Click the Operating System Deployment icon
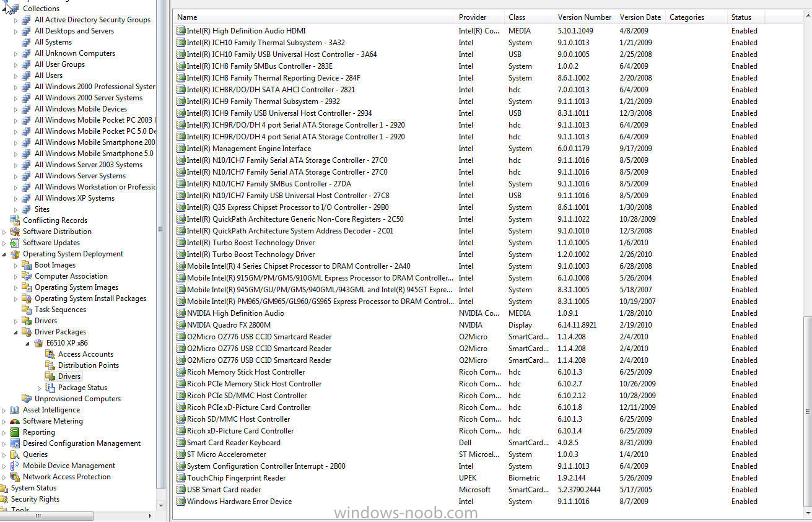Image resolution: width=812 pixels, height=522 pixels. coord(15,254)
